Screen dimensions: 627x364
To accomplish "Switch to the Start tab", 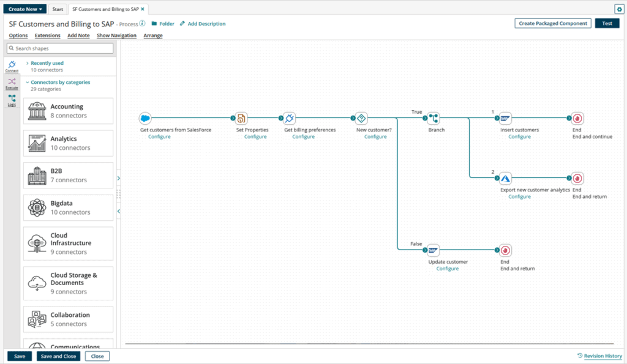I will click(58, 9).
